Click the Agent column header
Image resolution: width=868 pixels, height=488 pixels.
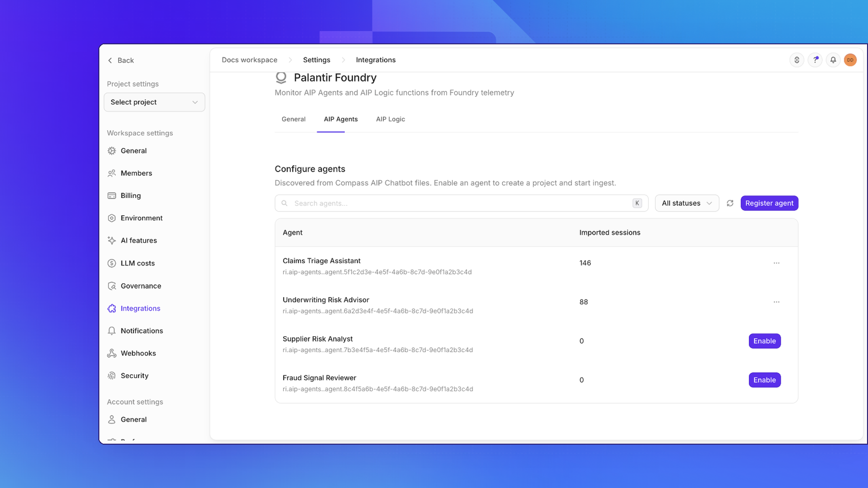click(x=293, y=233)
